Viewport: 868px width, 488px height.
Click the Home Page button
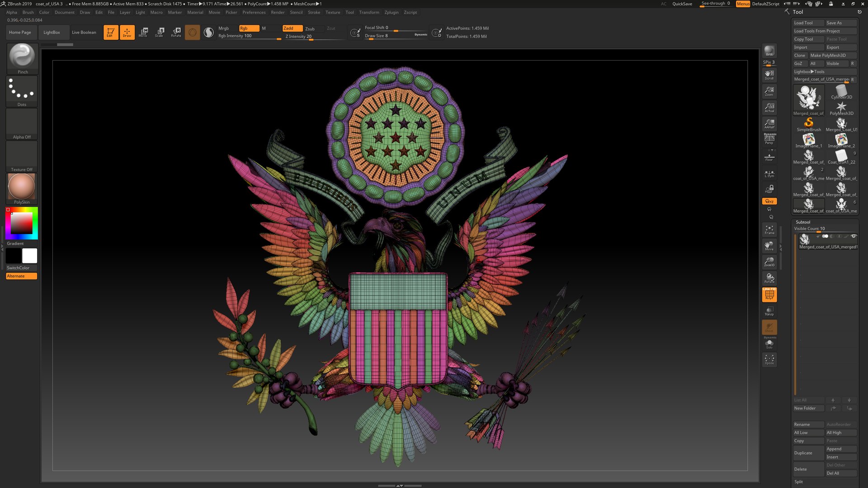20,32
